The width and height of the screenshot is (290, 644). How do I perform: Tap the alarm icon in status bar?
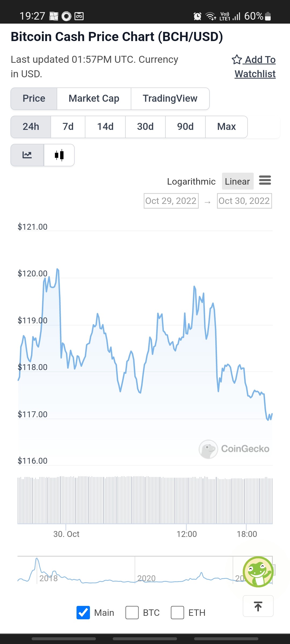pos(197,16)
